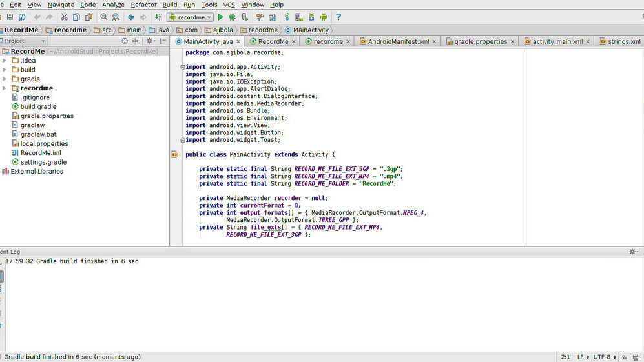This screenshot has height=362, width=644.
Task: Open the recordme run configuration dropdown
Action: pyautogui.click(x=191, y=17)
